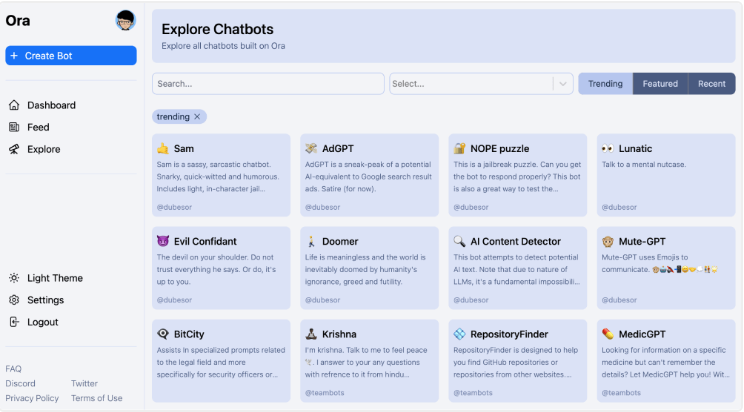The height and width of the screenshot is (412, 744).
Task: Click the AdGPT money emoji icon
Action: 311,149
